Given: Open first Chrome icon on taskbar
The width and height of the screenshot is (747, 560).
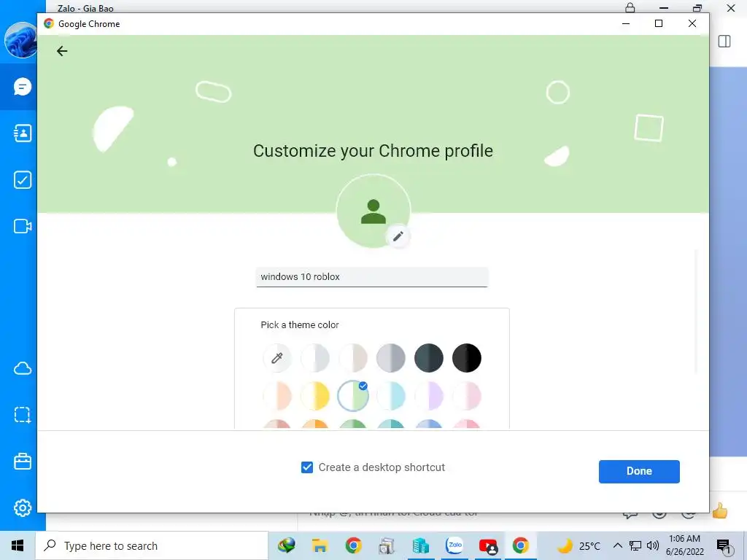Looking at the screenshot, I should point(353,545).
